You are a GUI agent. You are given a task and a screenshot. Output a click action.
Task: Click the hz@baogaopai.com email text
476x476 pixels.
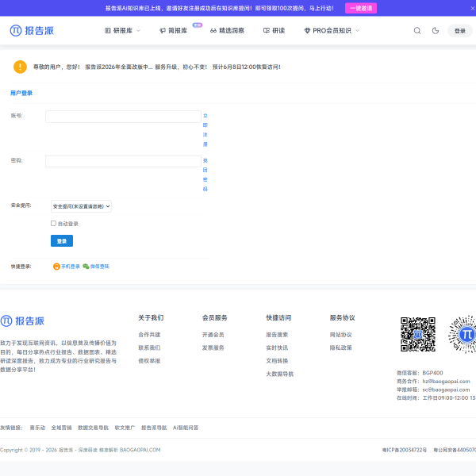(446, 382)
